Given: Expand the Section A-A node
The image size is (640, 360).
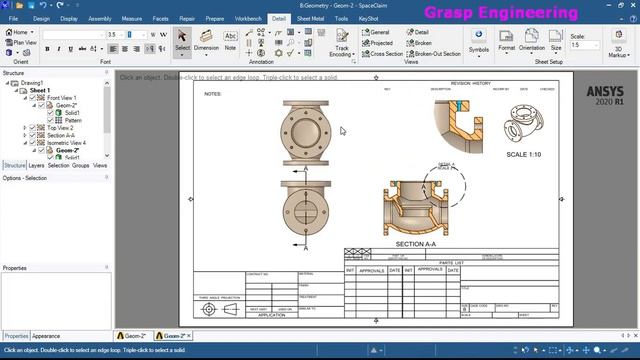Looking at the screenshot, I should tap(25, 135).
